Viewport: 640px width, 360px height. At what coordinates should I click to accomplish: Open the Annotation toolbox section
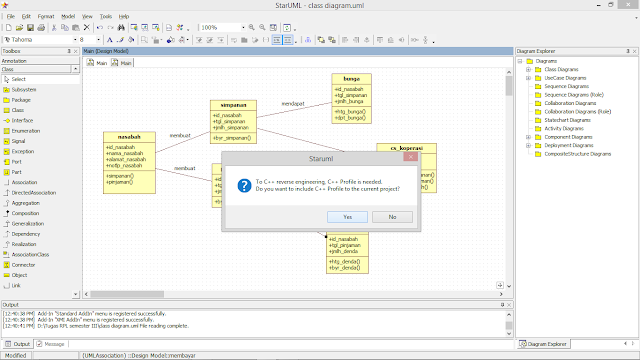(x=40, y=61)
